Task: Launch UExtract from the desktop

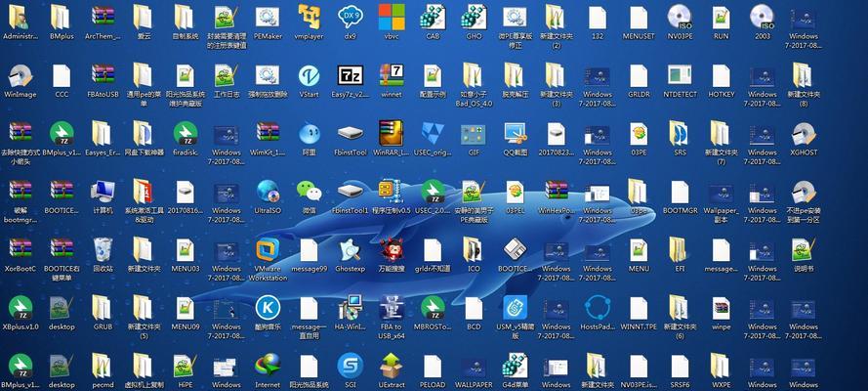Action: point(392,367)
